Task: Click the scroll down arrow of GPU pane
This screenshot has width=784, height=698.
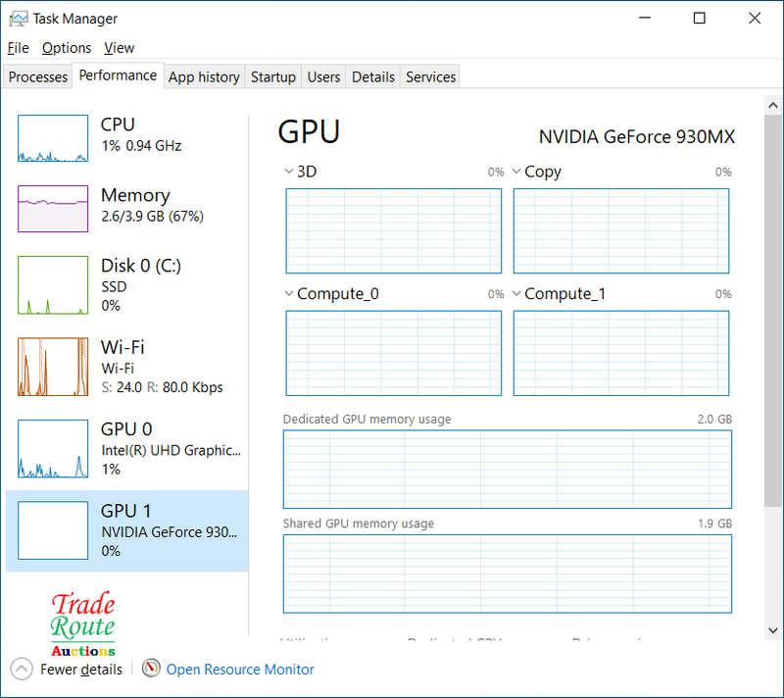Action: [x=773, y=630]
